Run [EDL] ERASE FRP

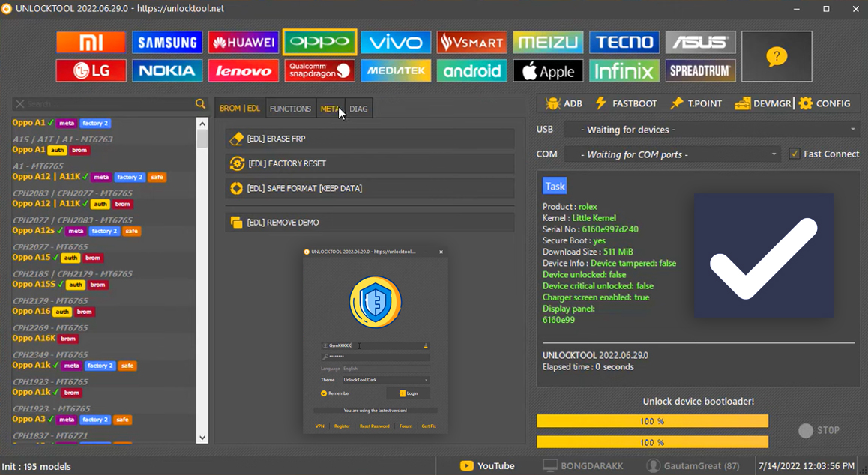370,139
